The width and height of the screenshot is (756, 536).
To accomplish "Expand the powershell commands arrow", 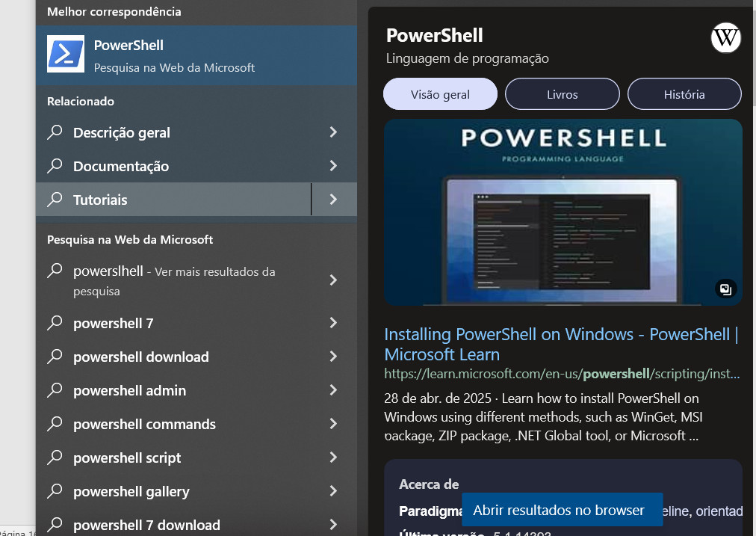I will (x=333, y=424).
